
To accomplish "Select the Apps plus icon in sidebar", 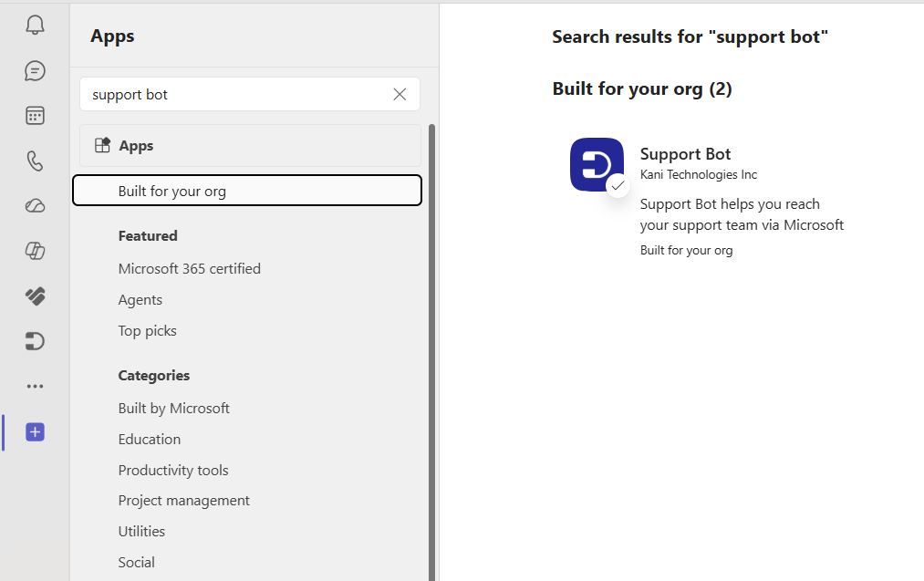I will [35, 432].
